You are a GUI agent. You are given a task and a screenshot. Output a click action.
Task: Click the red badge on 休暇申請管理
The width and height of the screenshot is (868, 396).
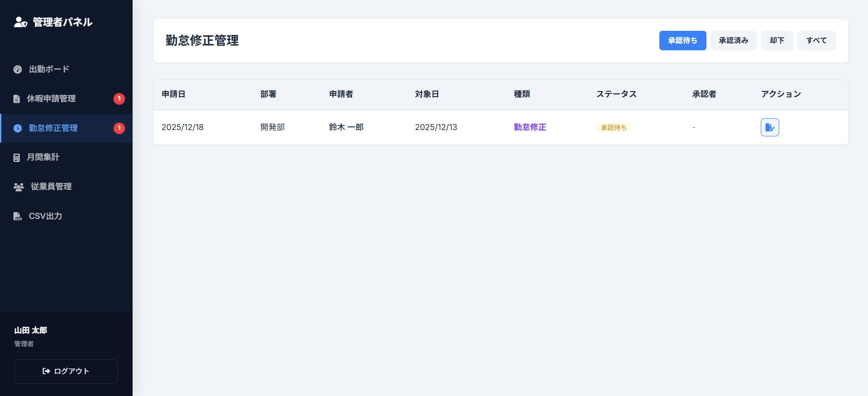tap(119, 99)
